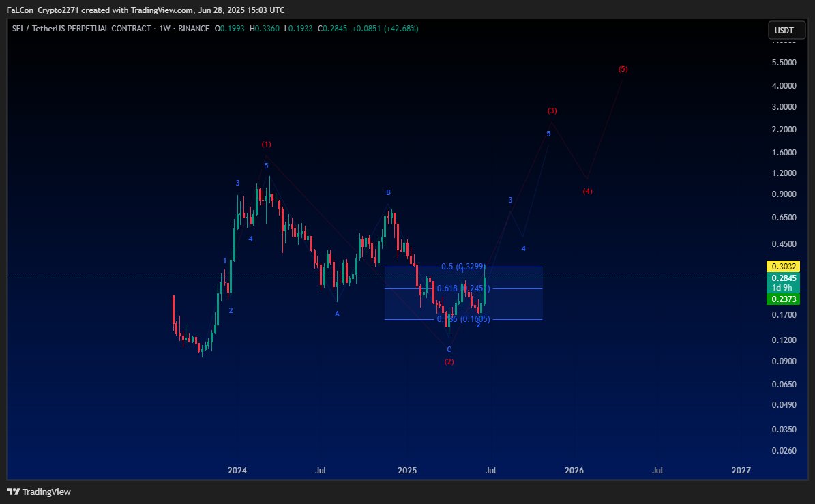Click the 2025 time axis label
Image resolution: width=815 pixels, height=504 pixels.
(407, 470)
